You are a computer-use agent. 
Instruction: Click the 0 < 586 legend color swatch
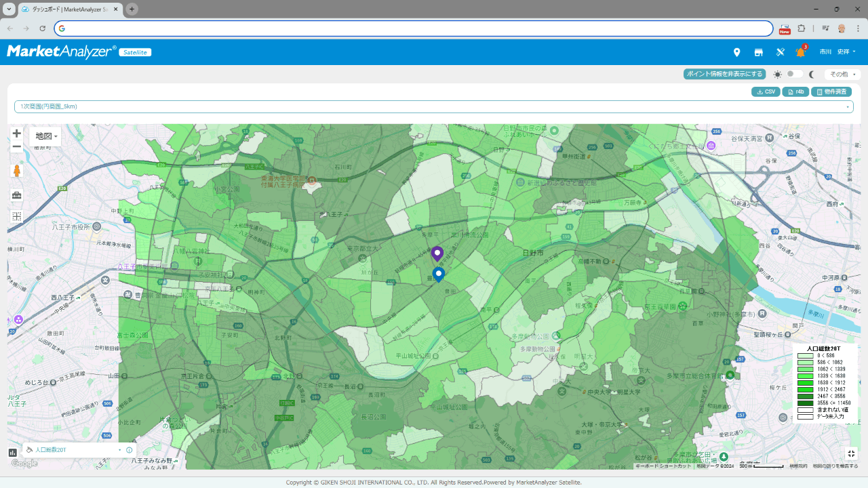(x=805, y=355)
